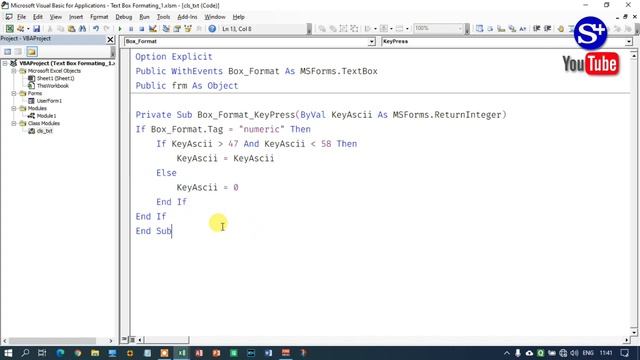Switch to Full Module View at code window bottom
This screenshot has width=640, height=360.
coord(132,340)
